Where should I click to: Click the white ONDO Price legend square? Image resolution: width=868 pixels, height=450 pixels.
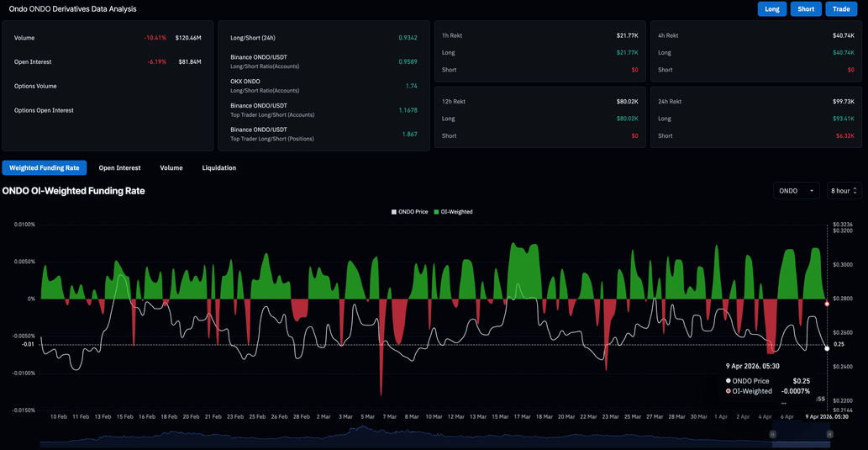tap(394, 212)
